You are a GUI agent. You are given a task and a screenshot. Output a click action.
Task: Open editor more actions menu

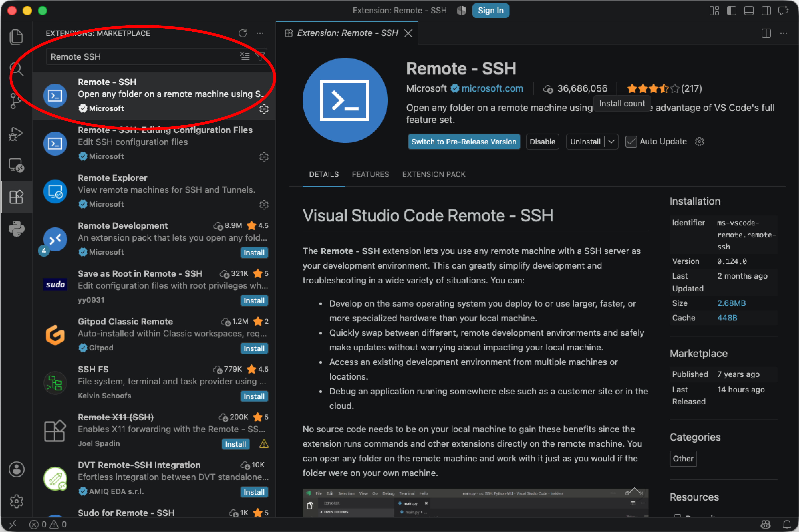(x=783, y=33)
